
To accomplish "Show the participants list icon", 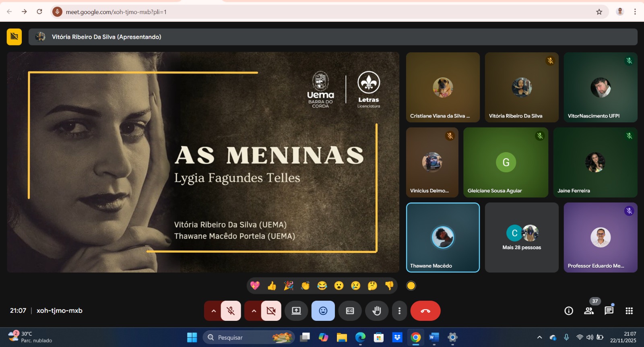I will point(589,311).
